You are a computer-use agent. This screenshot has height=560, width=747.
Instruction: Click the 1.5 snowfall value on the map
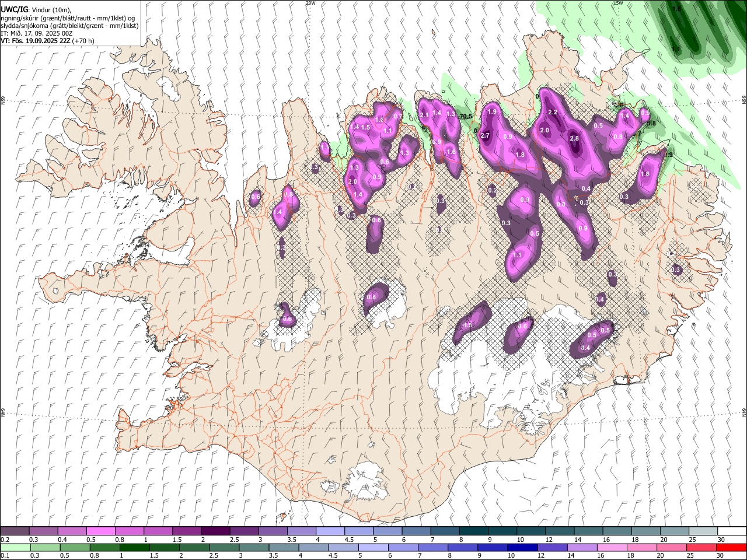coord(365,127)
